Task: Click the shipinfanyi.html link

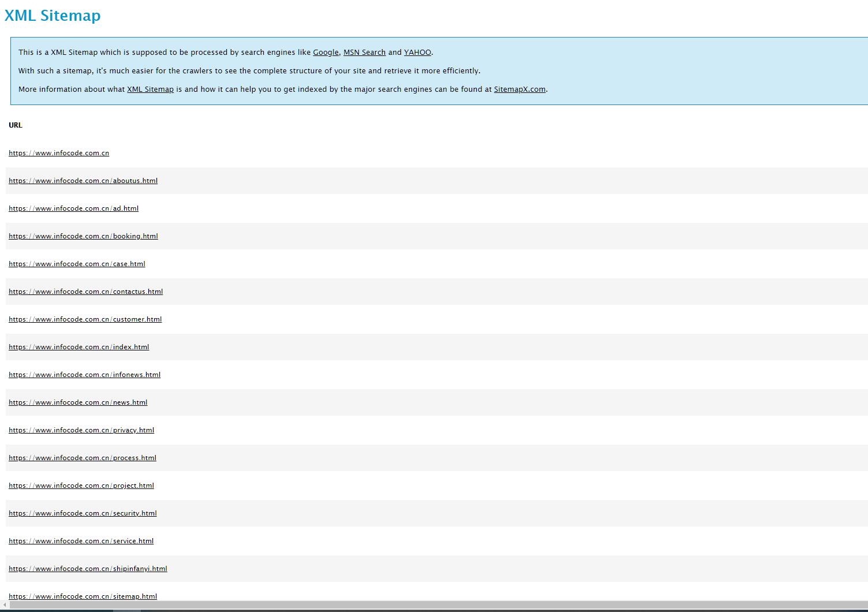Action: tap(88, 569)
